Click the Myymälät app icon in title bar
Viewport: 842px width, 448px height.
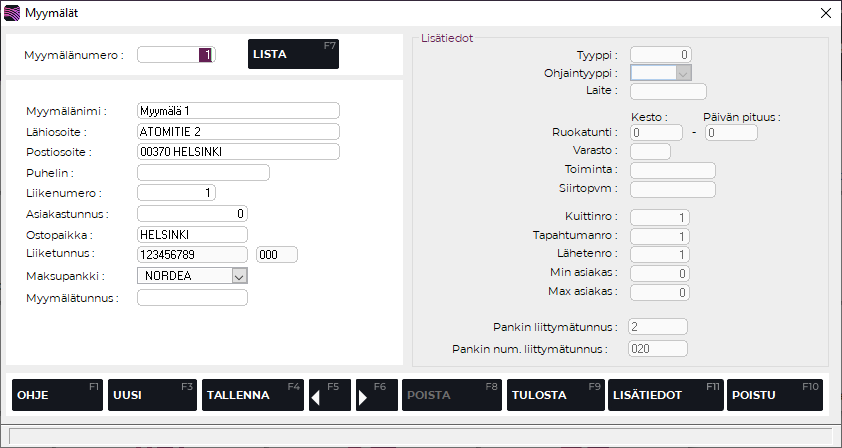tap(13, 13)
